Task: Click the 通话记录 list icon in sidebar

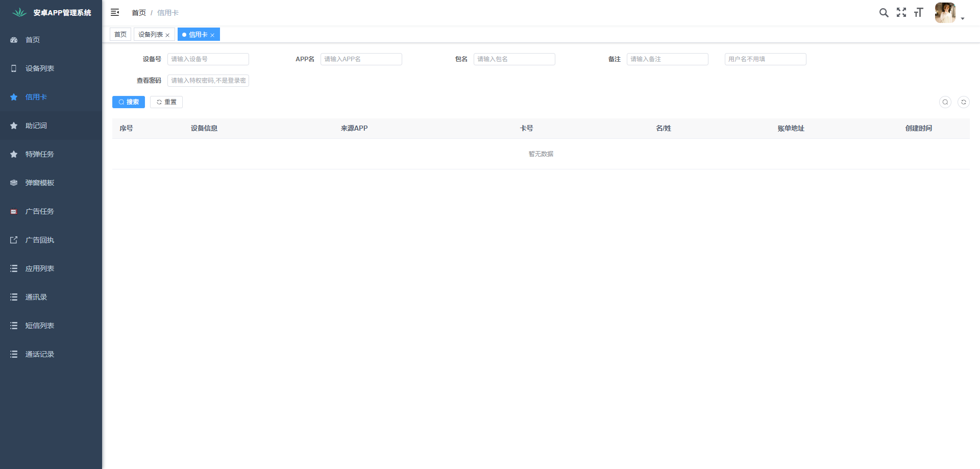Action: point(14,354)
